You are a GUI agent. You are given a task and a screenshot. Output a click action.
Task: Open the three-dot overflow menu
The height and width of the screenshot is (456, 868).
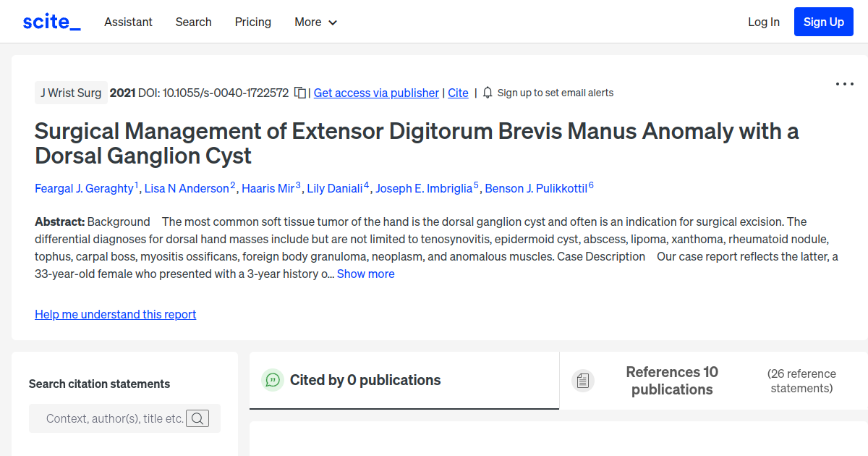pyautogui.click(x=844, y=84)
